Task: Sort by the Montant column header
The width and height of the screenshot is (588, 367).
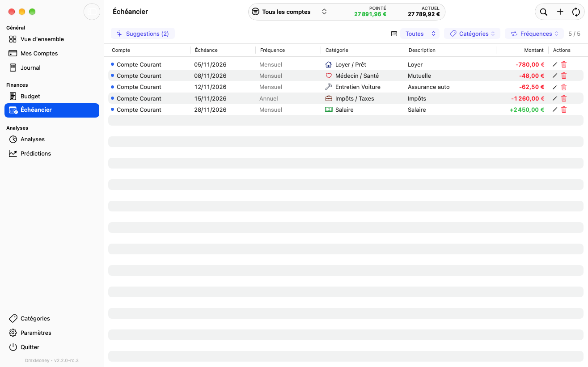Action: (534, 50)
